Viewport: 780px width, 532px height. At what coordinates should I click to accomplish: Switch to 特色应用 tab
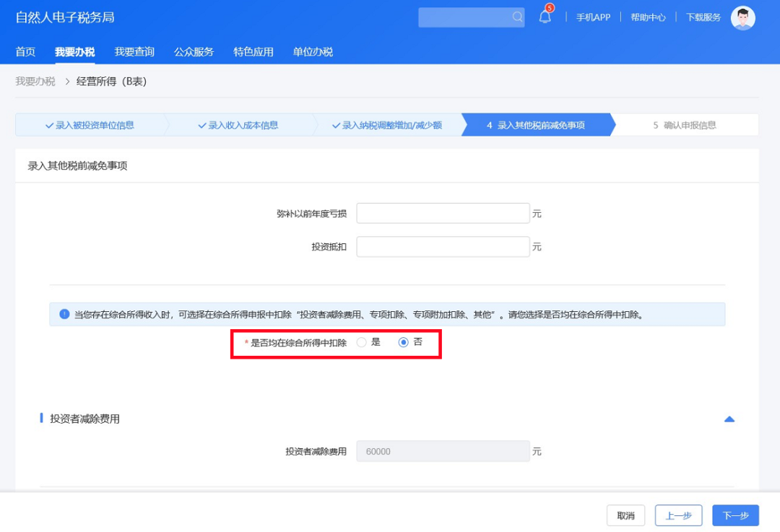(253, 52)
